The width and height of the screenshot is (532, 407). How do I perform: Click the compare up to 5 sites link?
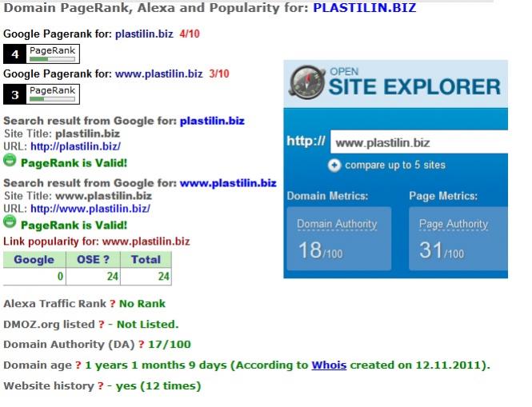pyautogui.click(x=395, y=166)
